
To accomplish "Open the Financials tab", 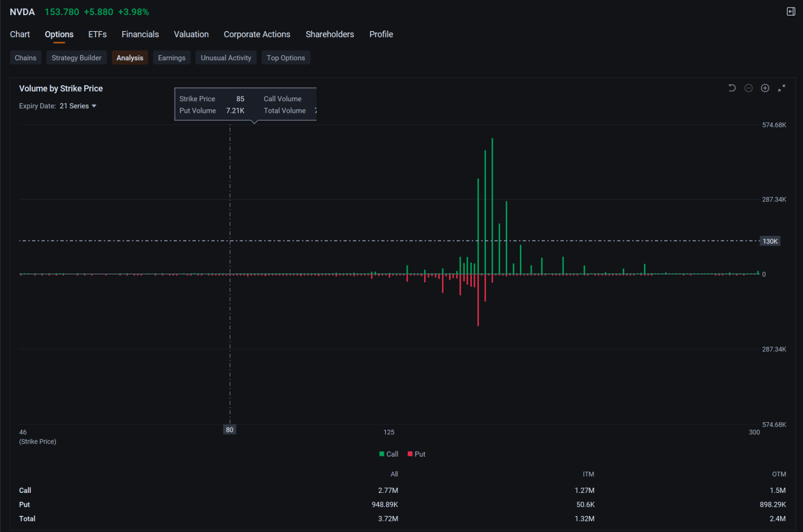I will [140, 34].
